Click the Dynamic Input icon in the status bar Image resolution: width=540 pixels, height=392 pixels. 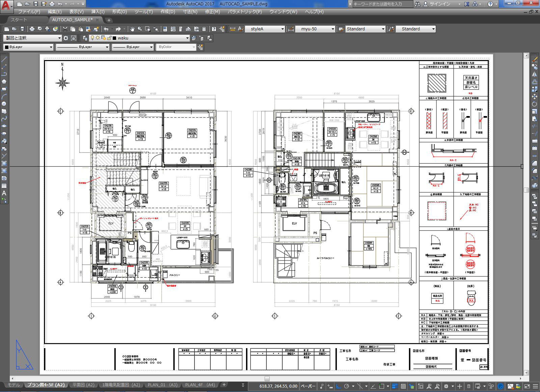coord(330,386)
